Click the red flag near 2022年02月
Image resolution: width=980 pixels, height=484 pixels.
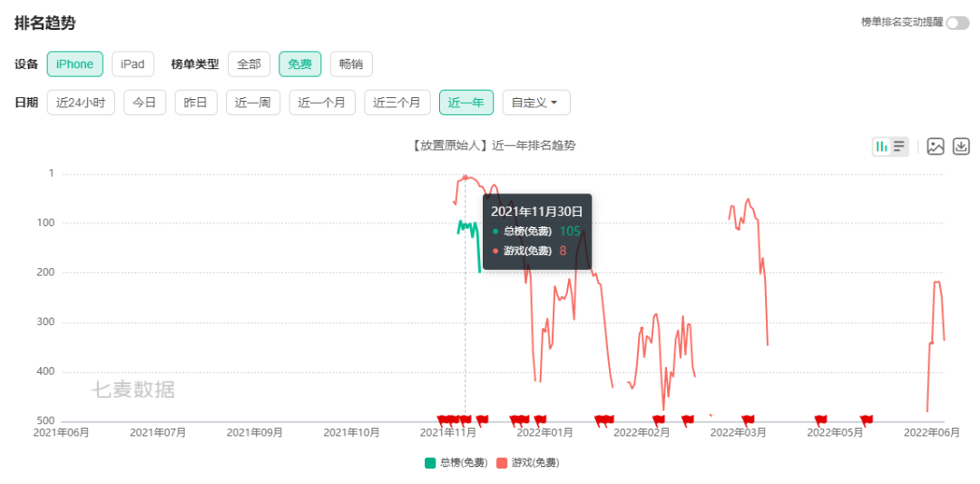tap(659, 420)
